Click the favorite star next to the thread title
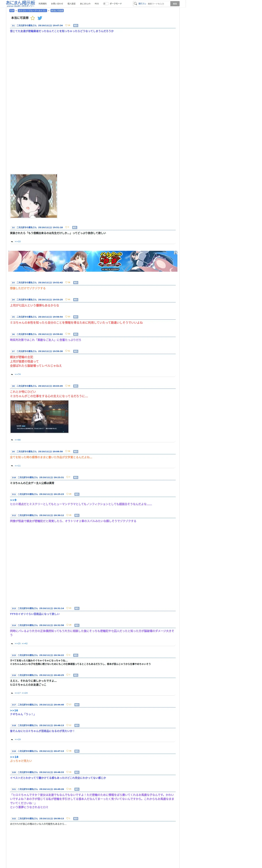 33,18
